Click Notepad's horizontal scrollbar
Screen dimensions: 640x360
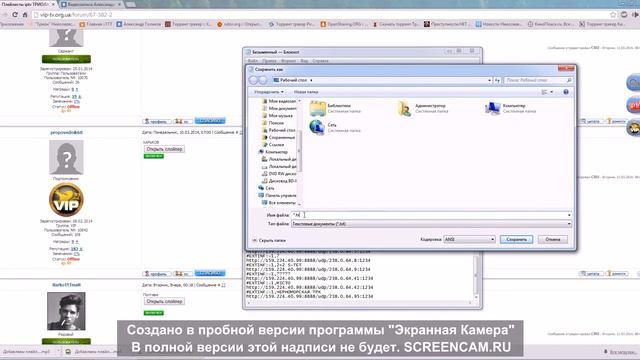click(x=359, y=303)
